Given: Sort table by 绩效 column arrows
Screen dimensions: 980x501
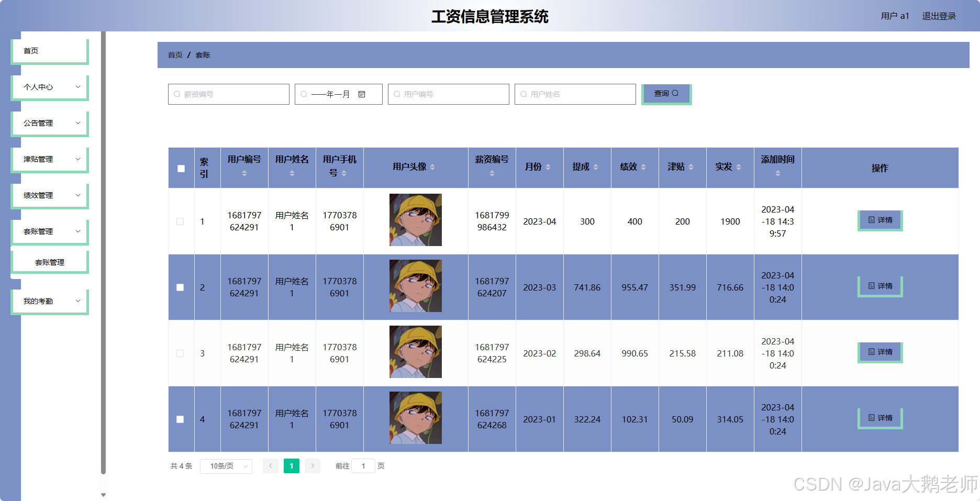Looking at the screenshot, I should point(643,167).
